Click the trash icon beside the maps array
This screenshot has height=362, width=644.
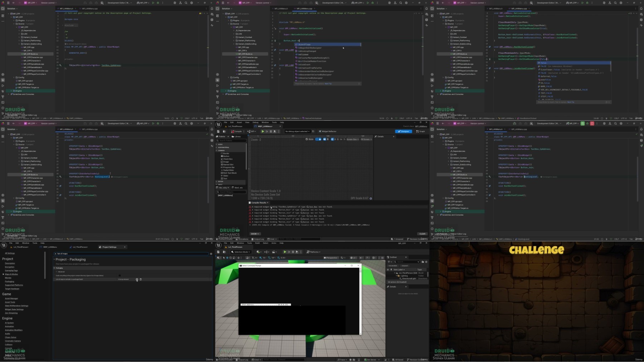(x=141, y=279)
